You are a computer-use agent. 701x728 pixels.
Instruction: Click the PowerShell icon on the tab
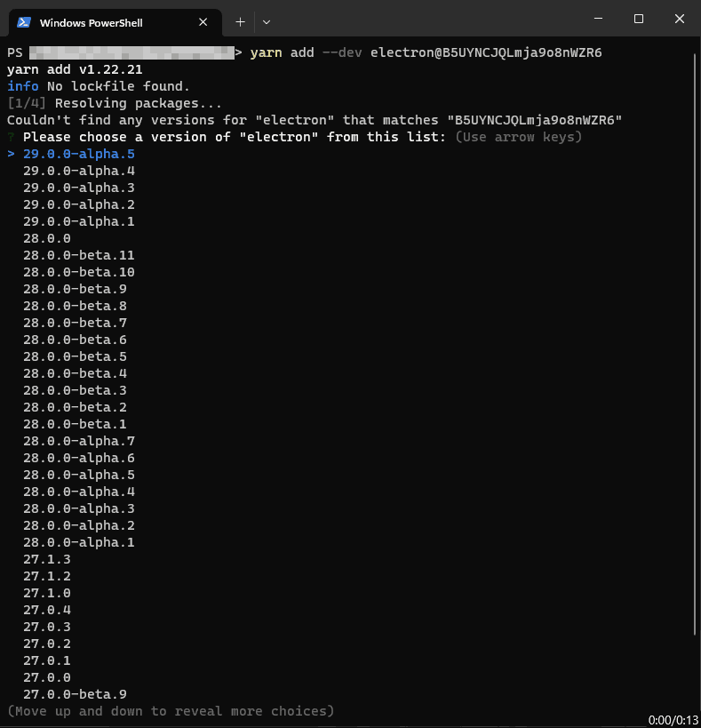tap(26, 22)
